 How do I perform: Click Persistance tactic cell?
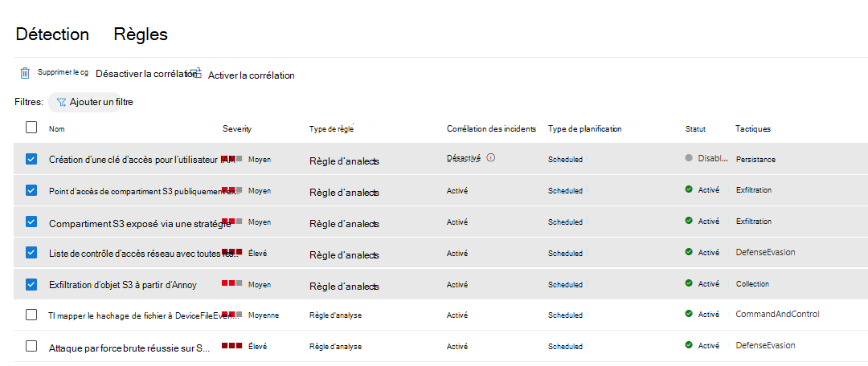pyautogui.click(x=755, y=159)
